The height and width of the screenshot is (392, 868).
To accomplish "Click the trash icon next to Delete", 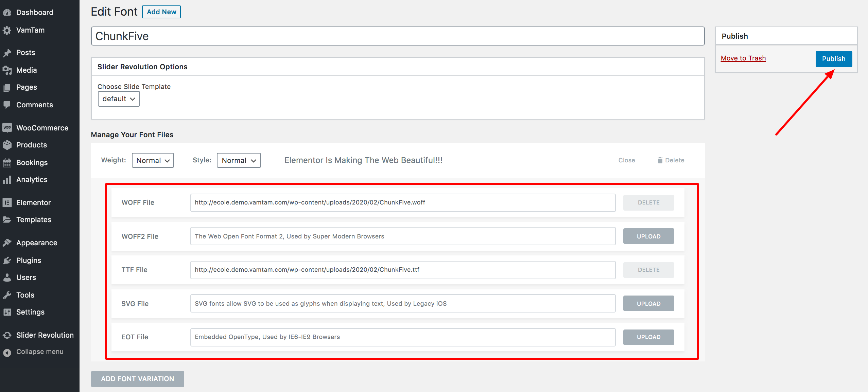I will tap(660, 160).
